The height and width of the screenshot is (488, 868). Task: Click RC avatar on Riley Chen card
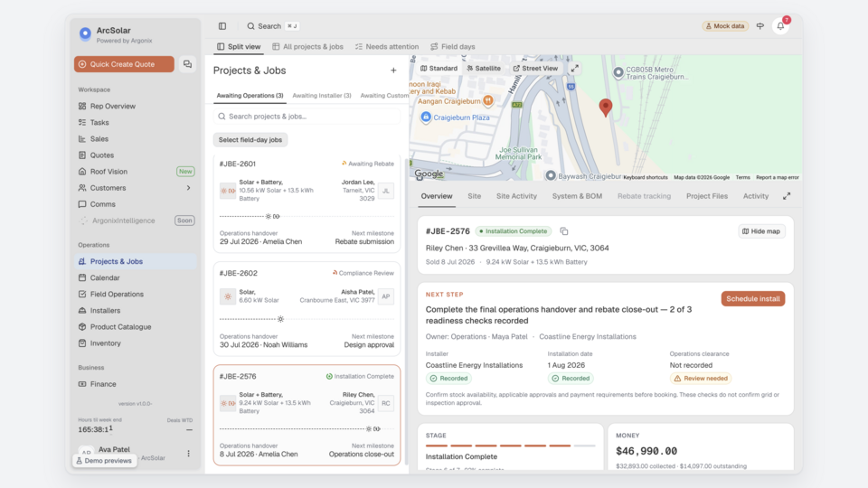point(386,403)
